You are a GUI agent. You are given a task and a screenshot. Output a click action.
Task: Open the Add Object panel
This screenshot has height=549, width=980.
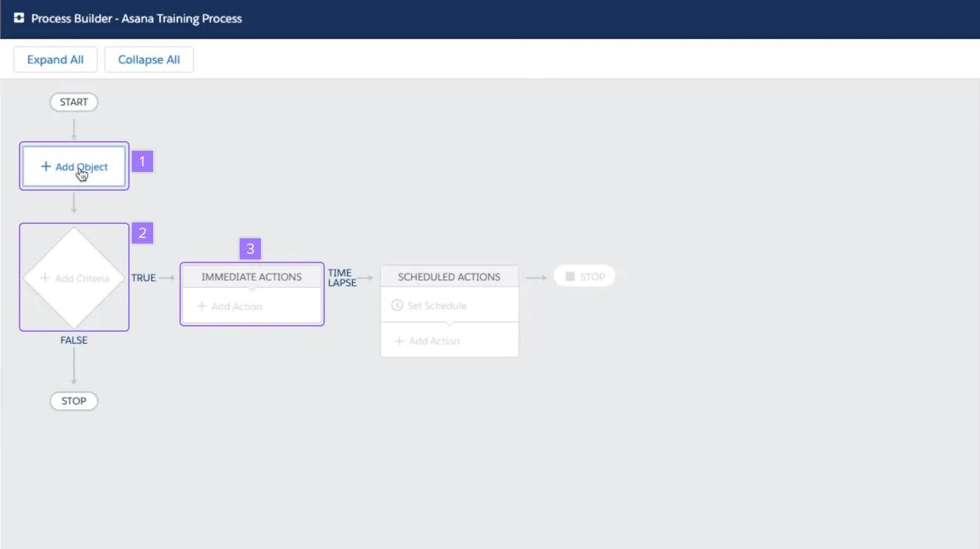73,167
